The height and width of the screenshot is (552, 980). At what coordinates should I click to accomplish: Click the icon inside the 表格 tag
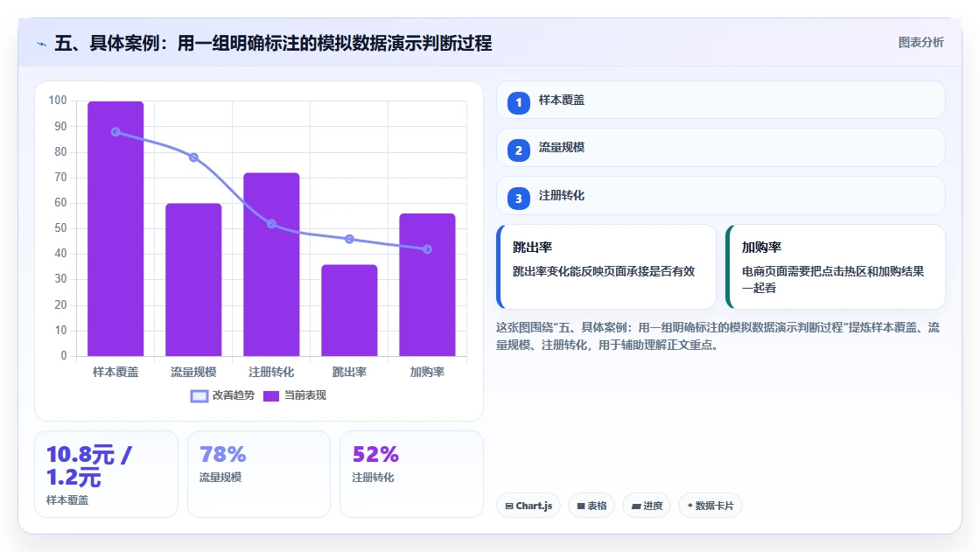click(x=581, y=507)
